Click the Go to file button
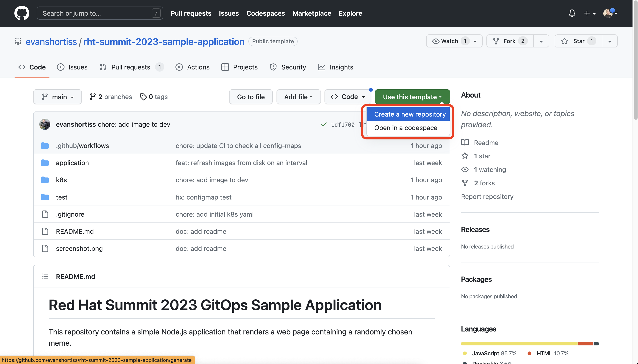This screenshot has width=638, height=364. click(x=251, y=97)
